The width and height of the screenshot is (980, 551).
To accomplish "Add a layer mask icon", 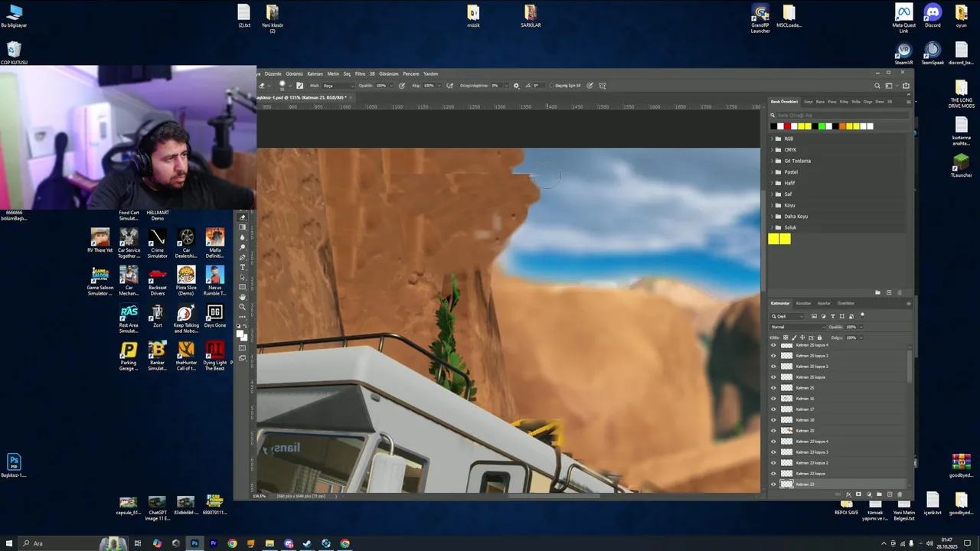I will (x=858, y=494).
